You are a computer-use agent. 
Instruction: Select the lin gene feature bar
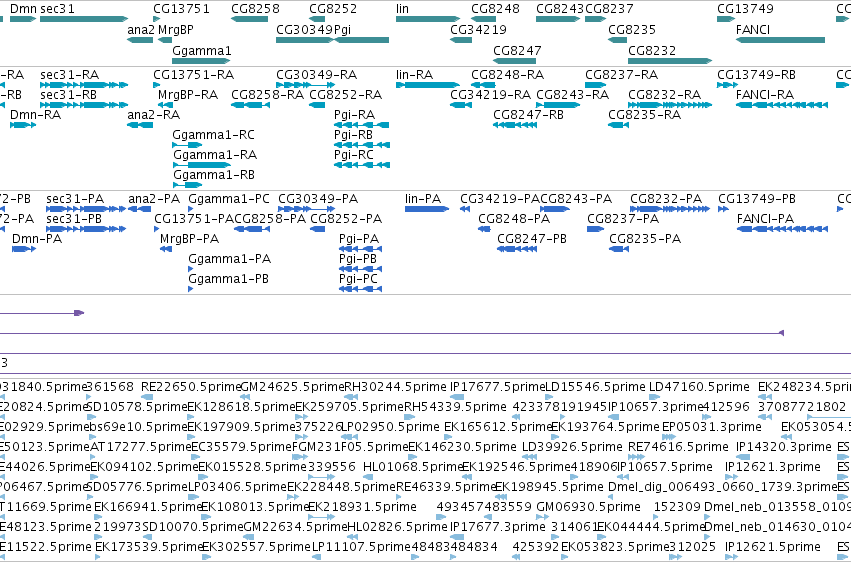tap(428, 19)
